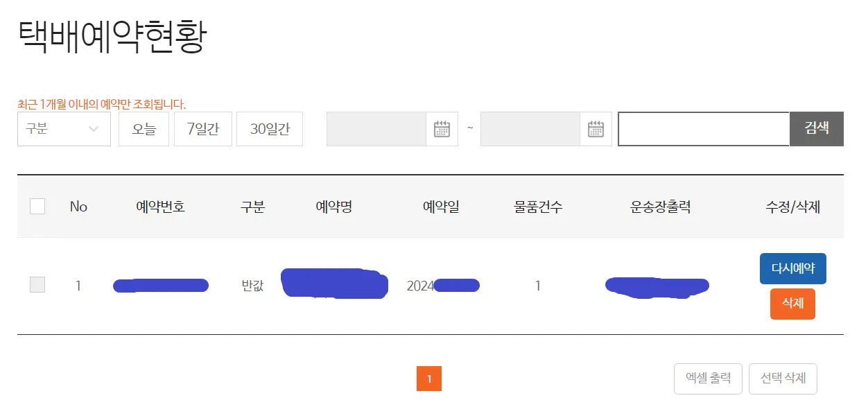Click the 예약번호 column header
Image resolution: width=868 pixels, height=407 pixels.
point(161,206)
